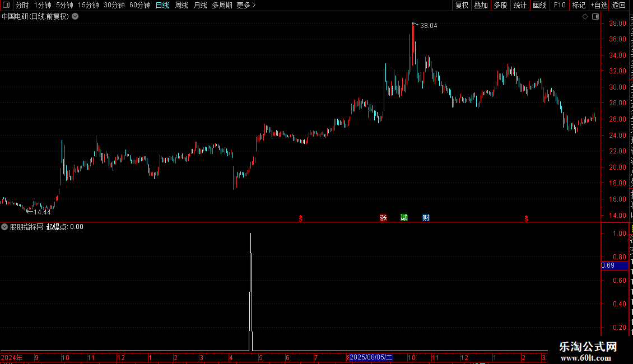Select the 5分钟 period tab
This screenshot has height=364, width=633.
point(64,5)
